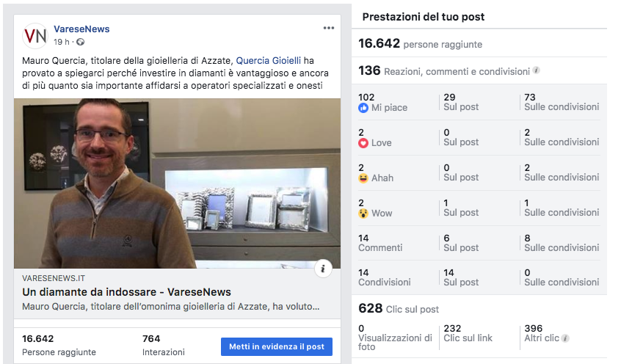Viewport: 621px width, 364px height.
Task: Click the 232 Clic sul link figure
Action: tap(468, 333)
